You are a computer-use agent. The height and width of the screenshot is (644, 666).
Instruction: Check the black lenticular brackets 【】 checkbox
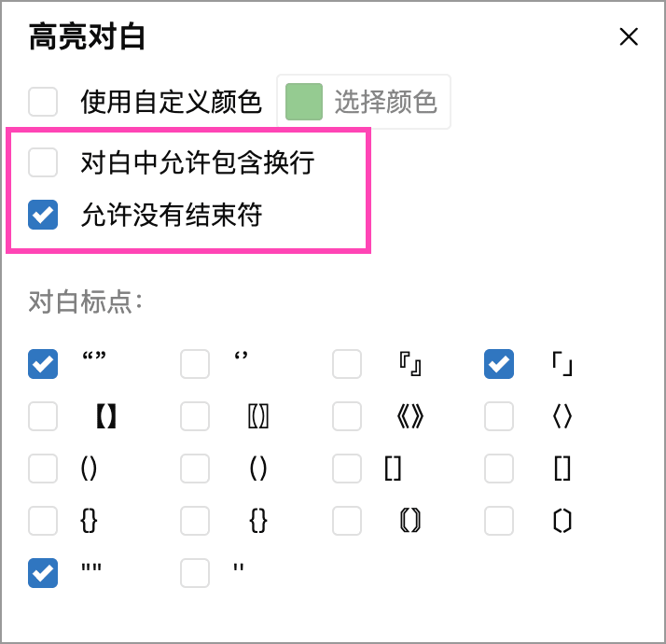pos(43,416)
